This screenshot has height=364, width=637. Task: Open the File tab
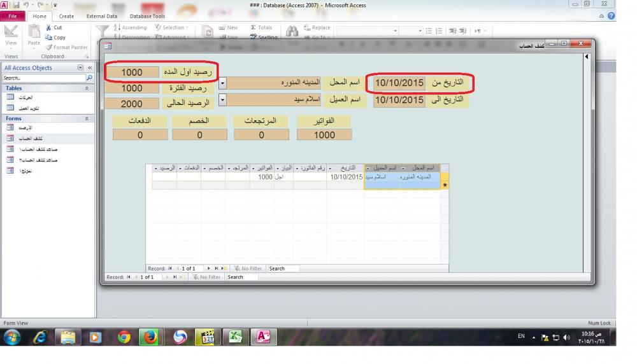click(13, 17)
